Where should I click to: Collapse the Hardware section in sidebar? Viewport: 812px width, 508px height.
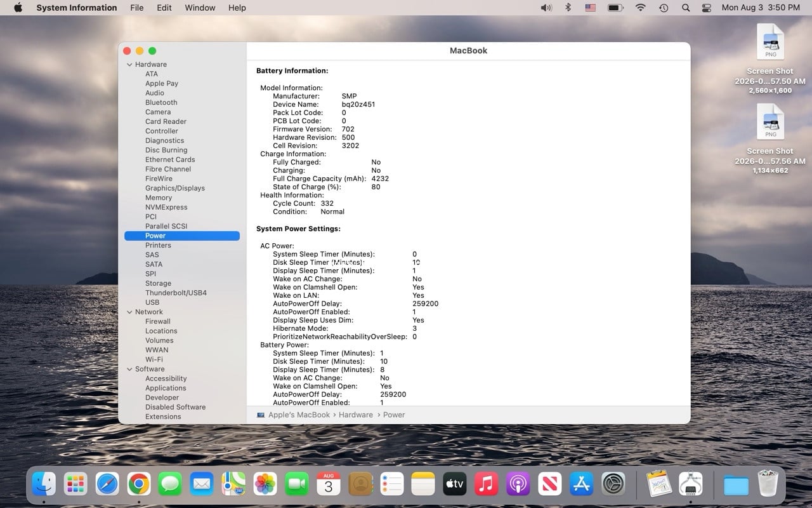129,64
